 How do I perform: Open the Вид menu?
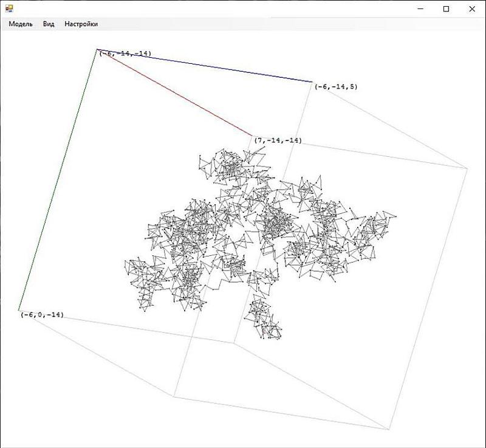tap(49, 24)
